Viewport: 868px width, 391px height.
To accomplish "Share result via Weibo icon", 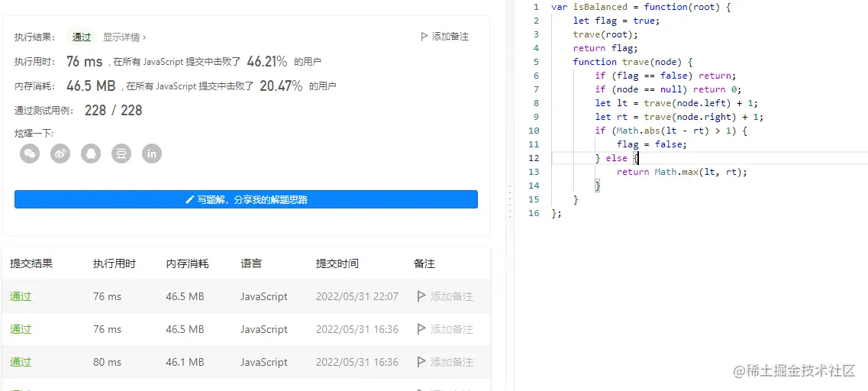I will coord(60,153).
